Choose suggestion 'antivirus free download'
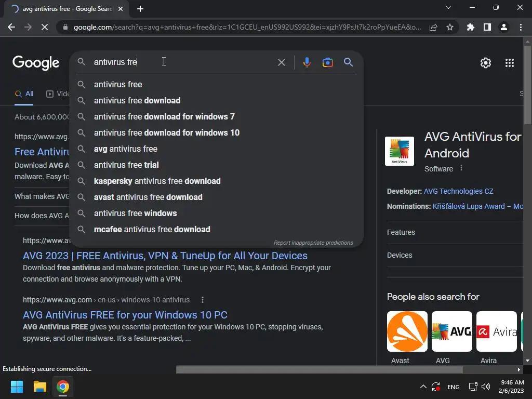The height and width of the screenshot is (399, 532). (x=217, y=100)
